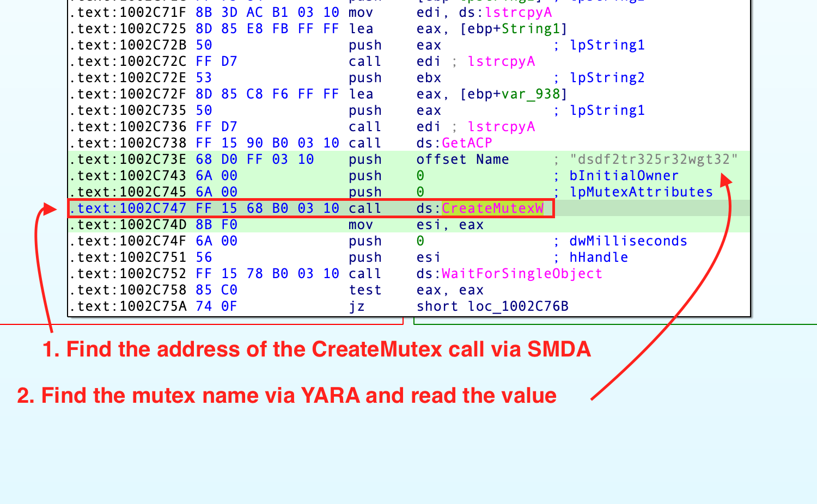Click the jz mnemonic on the last line
The height and width of the screenshot is (504, 817).
(x=357, y=306)
